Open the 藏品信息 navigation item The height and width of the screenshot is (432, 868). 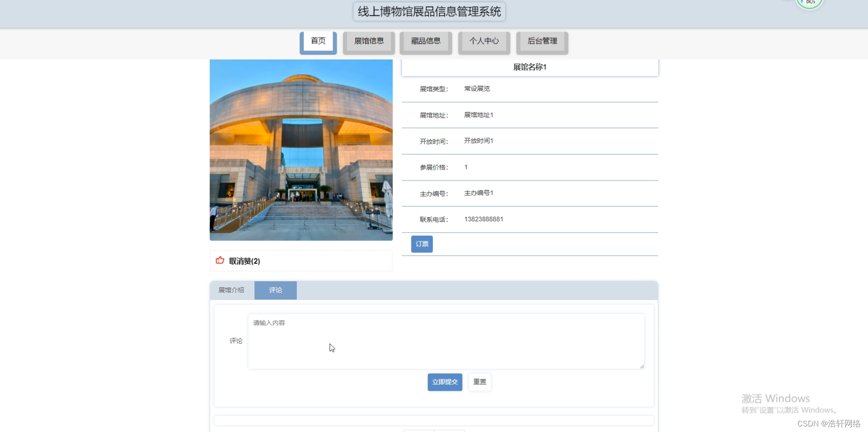pyautogui.click(x=425, y=41)
